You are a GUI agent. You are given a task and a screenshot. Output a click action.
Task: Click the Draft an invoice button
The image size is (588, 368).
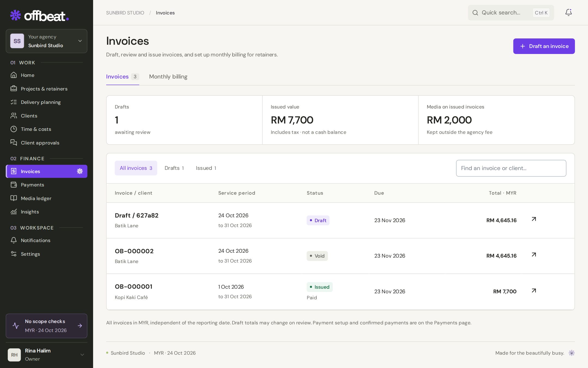pos(544,46)
